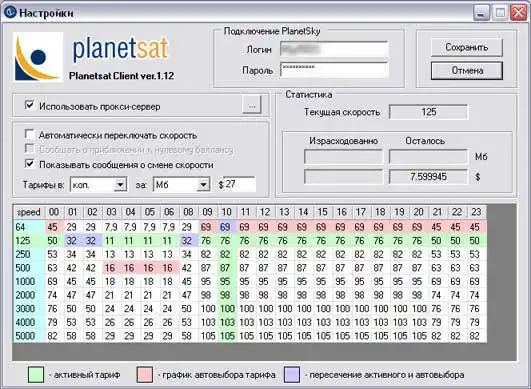Select hour column header 10

pos(227,212)
